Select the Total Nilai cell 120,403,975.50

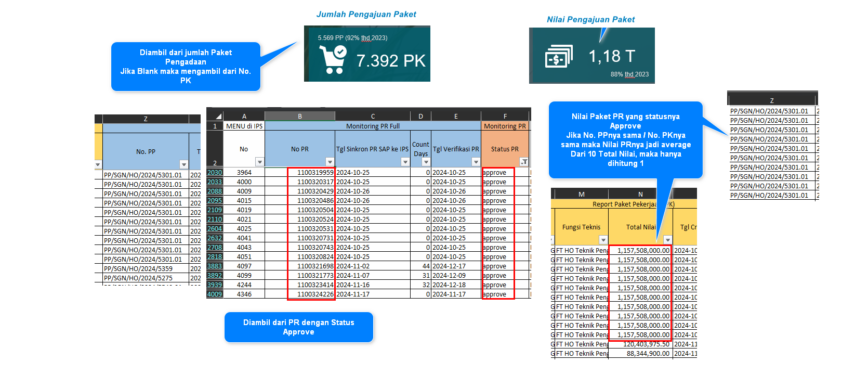click(x=640, y=344)
